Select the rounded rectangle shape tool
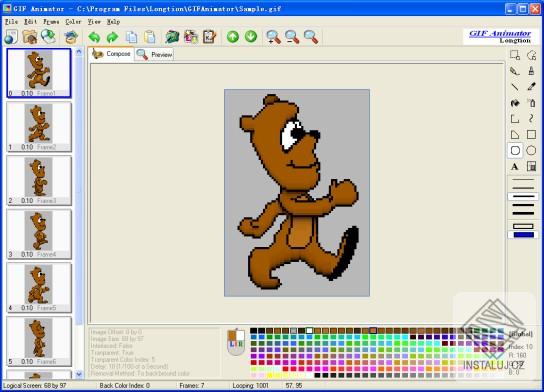Screen dimensions: 544x392 pyautogui.click(x=515, y=151)
